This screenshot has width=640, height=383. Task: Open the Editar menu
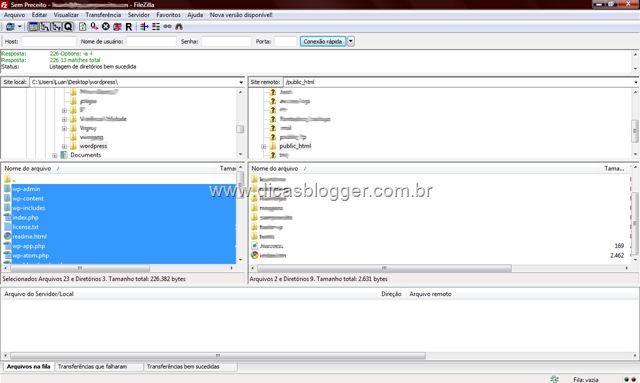pos(39,15)
